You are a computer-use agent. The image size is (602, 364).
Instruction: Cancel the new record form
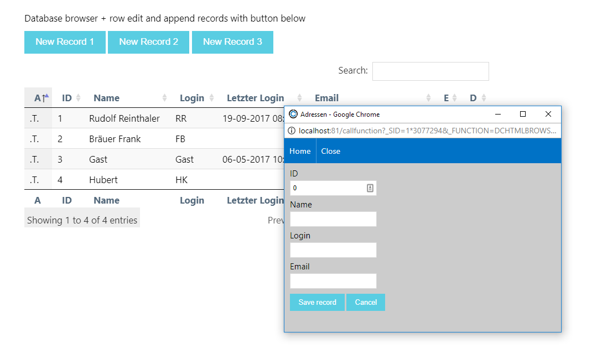coord(366,302)
